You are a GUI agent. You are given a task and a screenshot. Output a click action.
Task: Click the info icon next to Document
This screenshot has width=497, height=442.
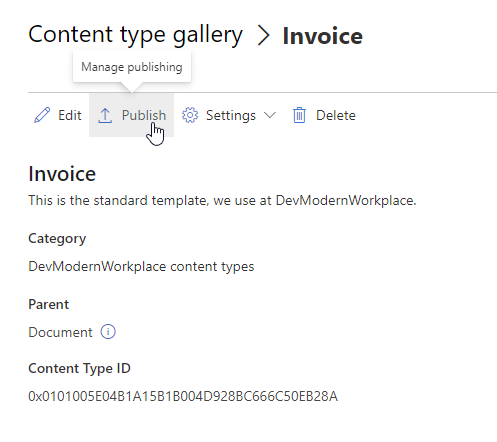108,332
